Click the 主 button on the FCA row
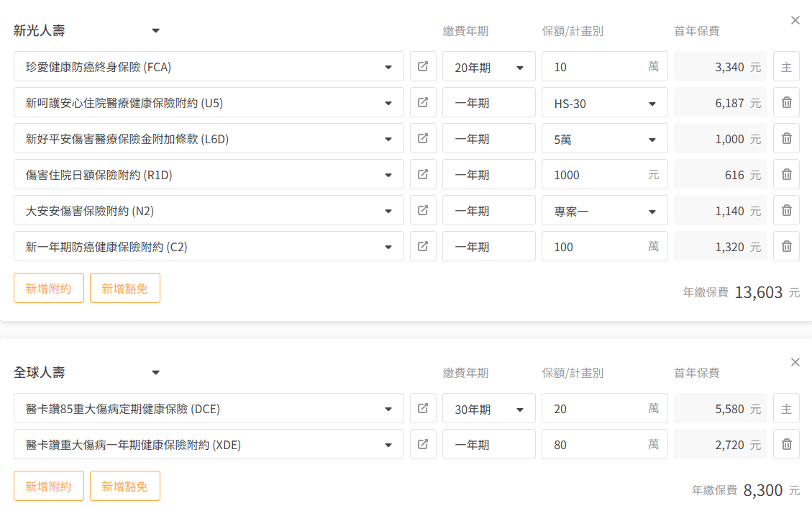 pos(786,67)
